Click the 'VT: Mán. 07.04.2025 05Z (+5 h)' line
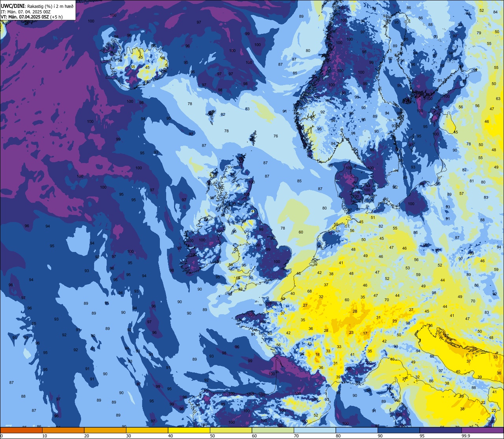Screen dimensions: 504x439 pos(32,17)
